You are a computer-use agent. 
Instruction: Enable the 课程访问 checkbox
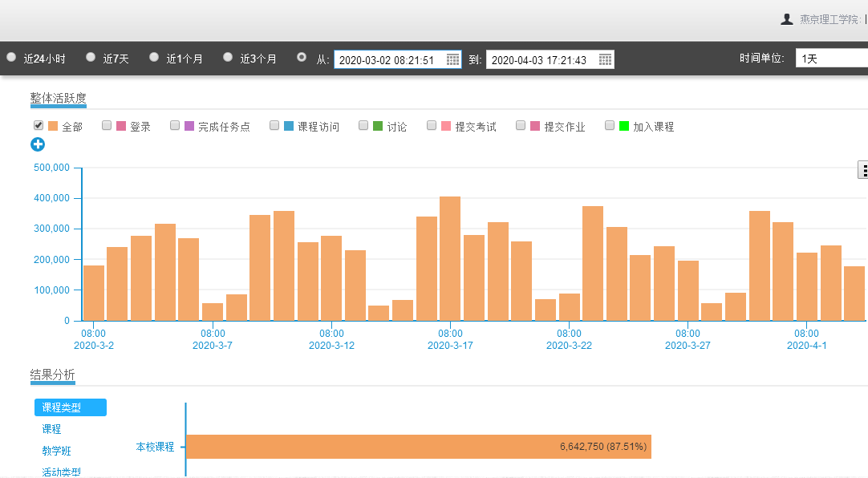click(x=274, y=125)
